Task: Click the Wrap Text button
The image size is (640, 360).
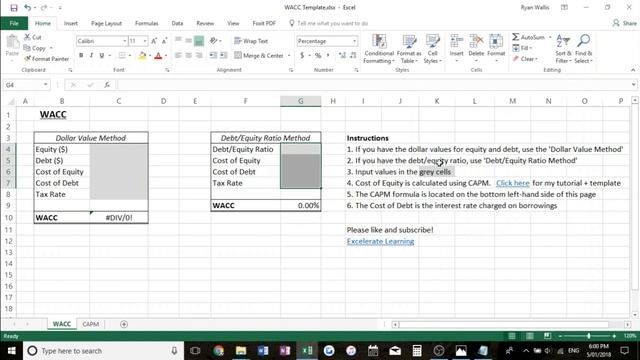Action: (x=251, y=41)
